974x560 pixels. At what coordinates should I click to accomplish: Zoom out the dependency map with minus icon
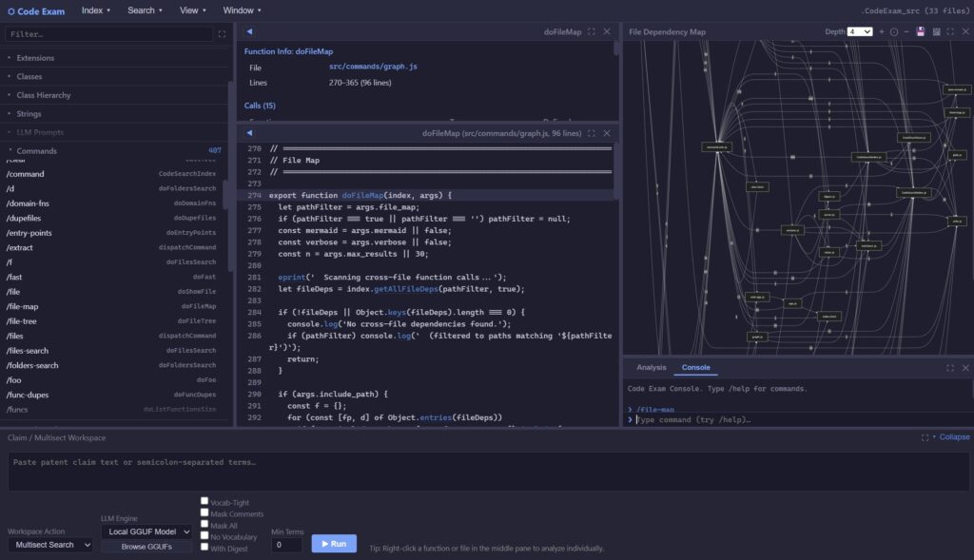coord(906,31)
